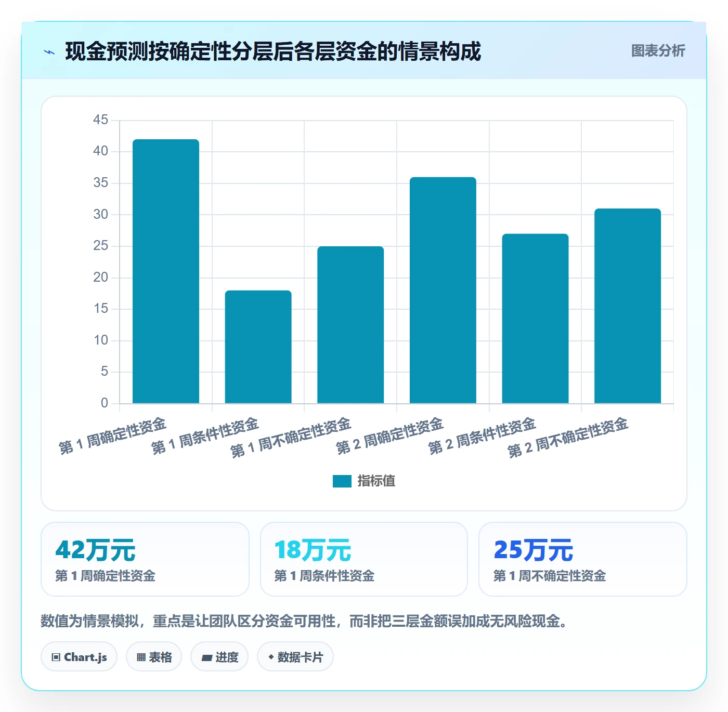Click the y-axis value 45
The width and height of the screenshot is (728, 712).
(100, 120)
